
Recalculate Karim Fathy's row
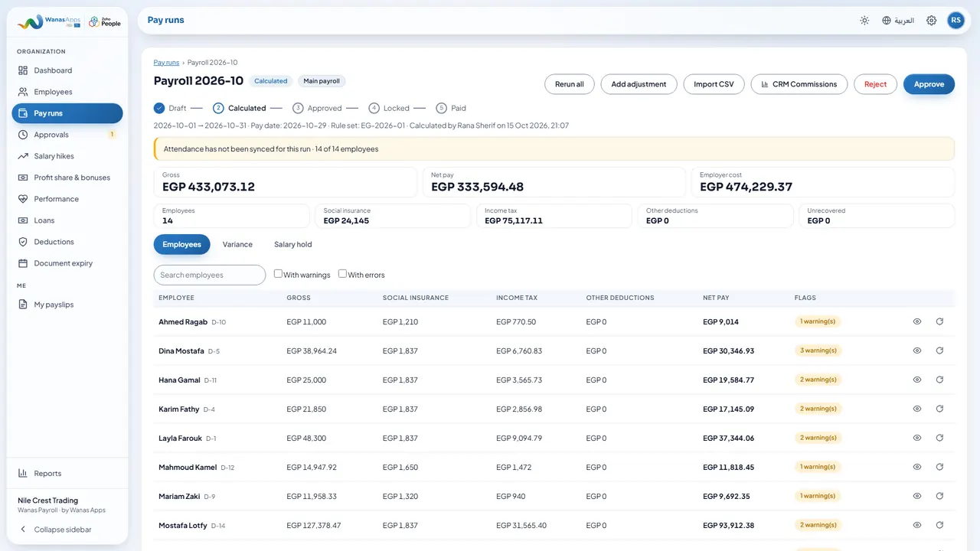(939, 409)
